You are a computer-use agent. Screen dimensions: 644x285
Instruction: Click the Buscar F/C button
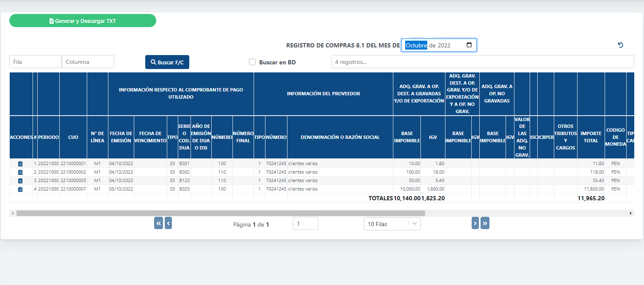[x=167, y=62]
